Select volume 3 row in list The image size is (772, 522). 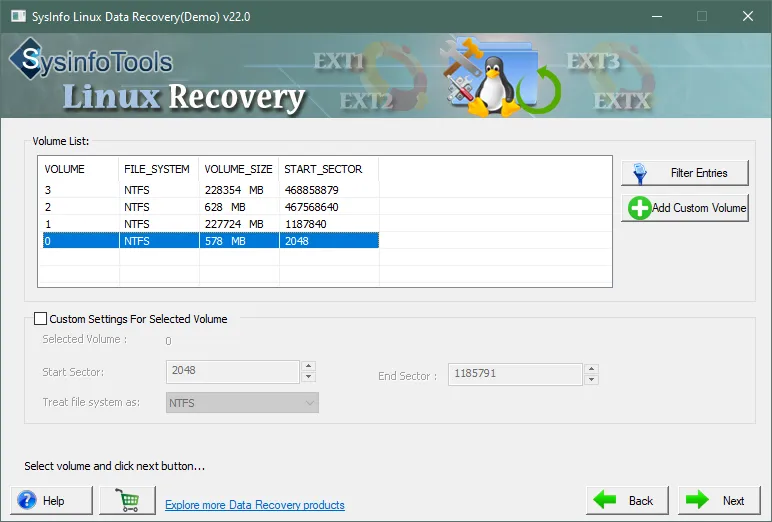pos(211,190)
